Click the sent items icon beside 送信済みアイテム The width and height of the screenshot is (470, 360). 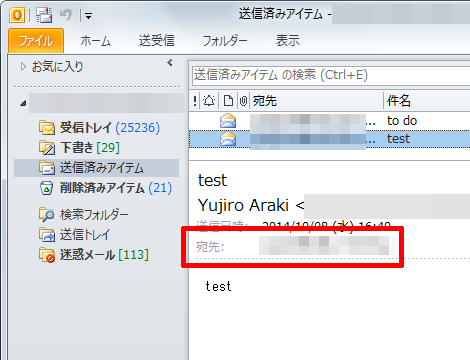[47, 168]
